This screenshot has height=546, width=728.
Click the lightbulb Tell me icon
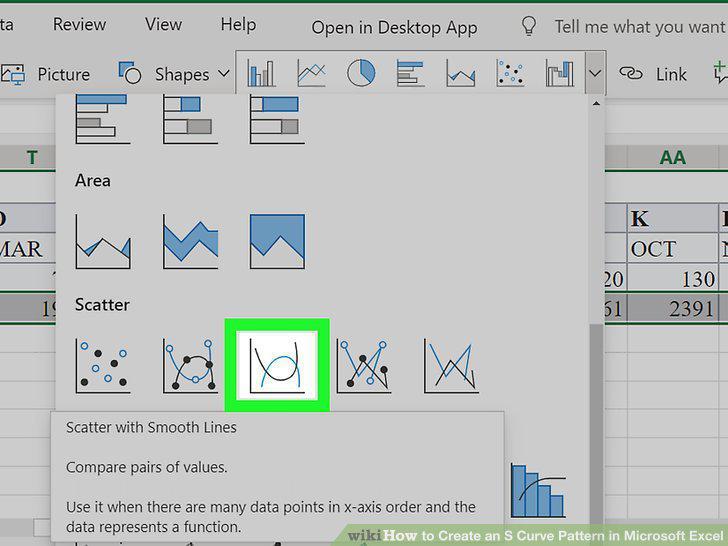529,26
